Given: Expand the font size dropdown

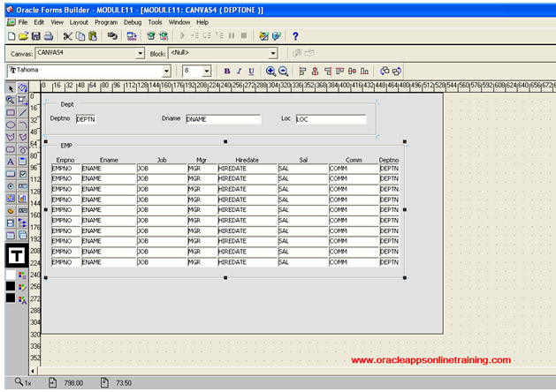Looking at the screenshot, I should tap(207, 71).
